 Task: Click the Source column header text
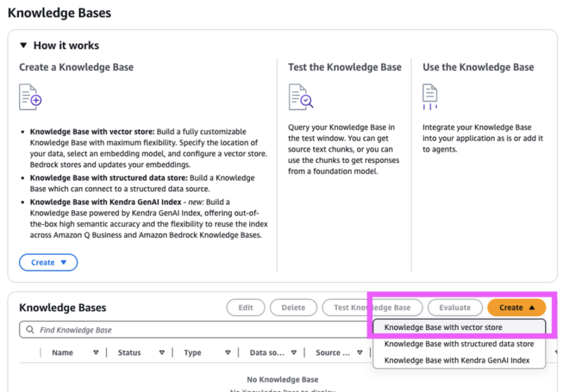pyautogui.click(x=333, y=353)
